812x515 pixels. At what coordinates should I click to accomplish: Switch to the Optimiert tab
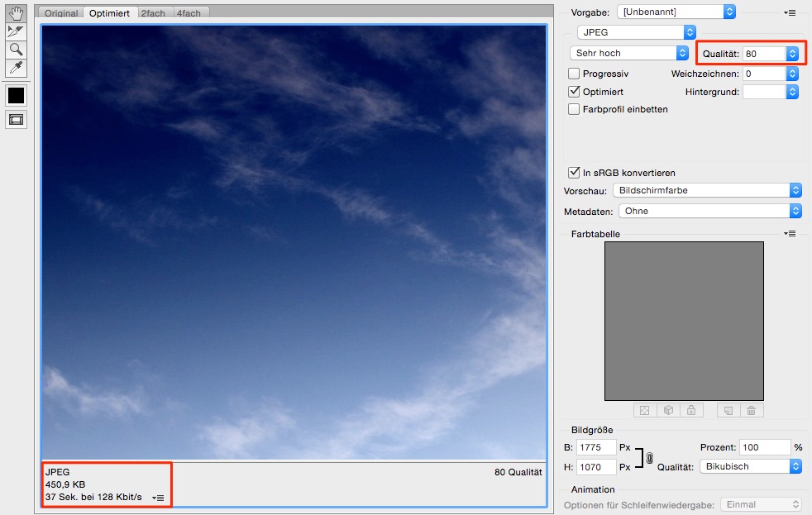[109, 13]
